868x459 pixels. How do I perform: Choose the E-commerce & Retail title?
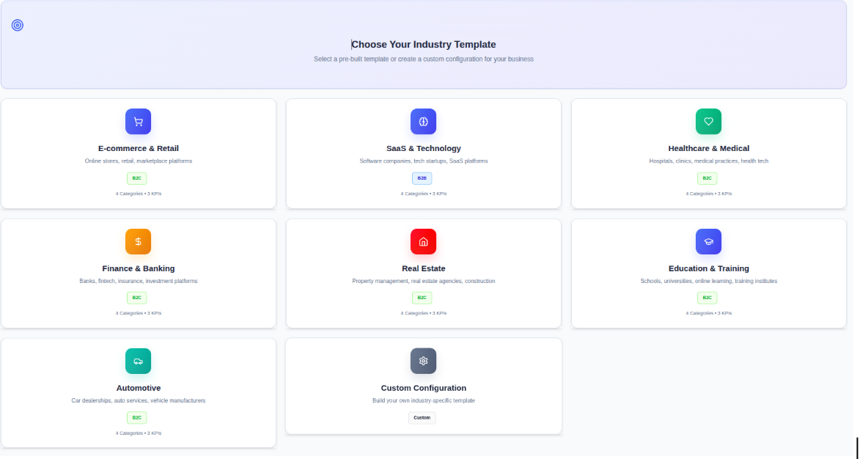[x=139, y=148]
